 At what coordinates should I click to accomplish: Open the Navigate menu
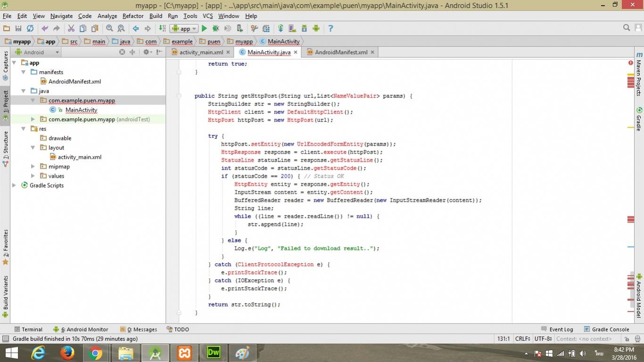pos(62,16)
